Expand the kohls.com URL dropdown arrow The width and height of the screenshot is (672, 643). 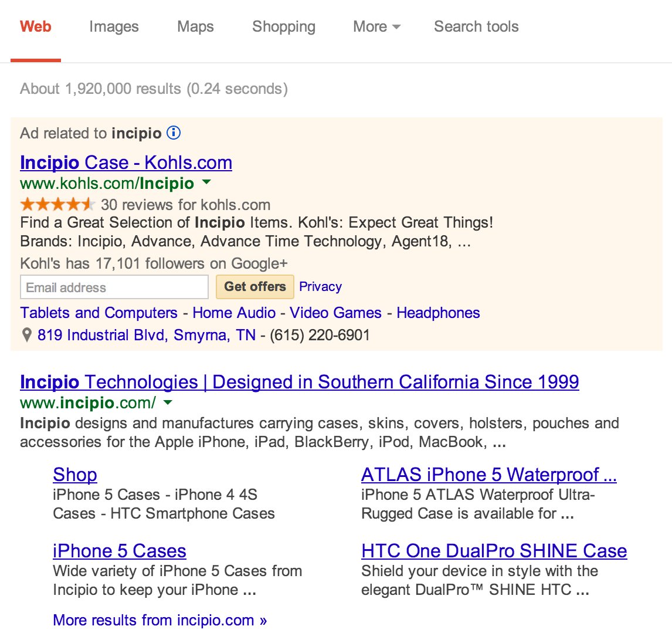pos(206,182)
